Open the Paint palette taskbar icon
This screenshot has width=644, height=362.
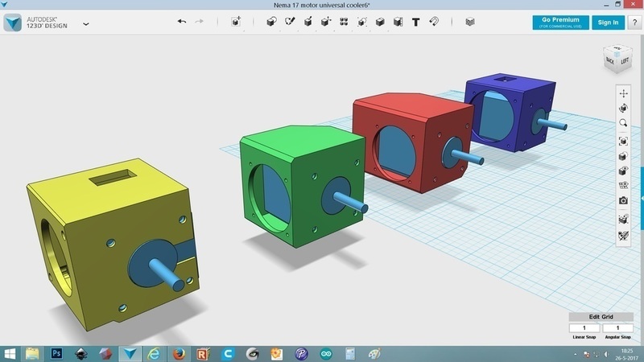point(374,354)
